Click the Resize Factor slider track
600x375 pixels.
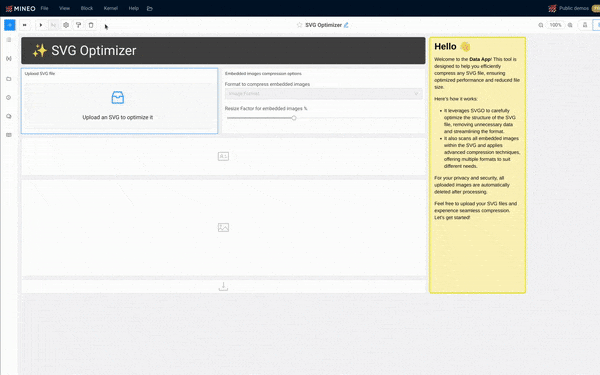323,118
